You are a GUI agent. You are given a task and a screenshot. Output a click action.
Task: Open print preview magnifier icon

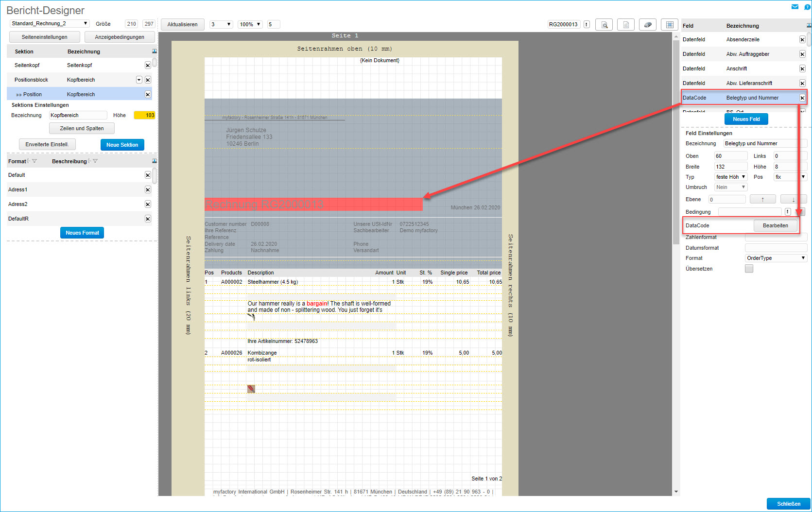pos(605,25)
